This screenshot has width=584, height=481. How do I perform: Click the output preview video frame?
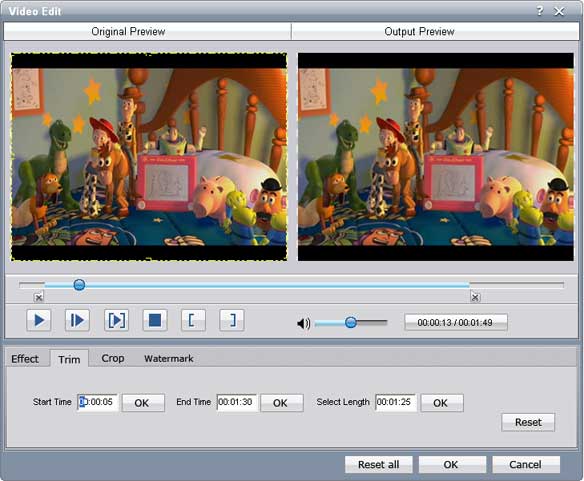click(x=436, y=157)
